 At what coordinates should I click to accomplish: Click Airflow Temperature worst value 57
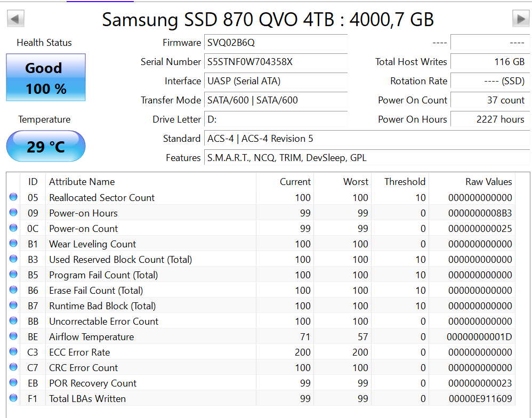pos(362,337)
